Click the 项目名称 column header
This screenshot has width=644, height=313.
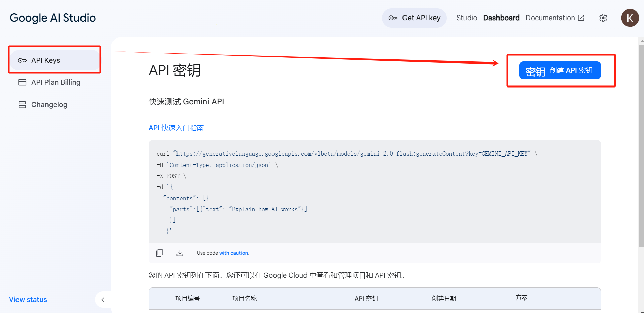point(245,299)
